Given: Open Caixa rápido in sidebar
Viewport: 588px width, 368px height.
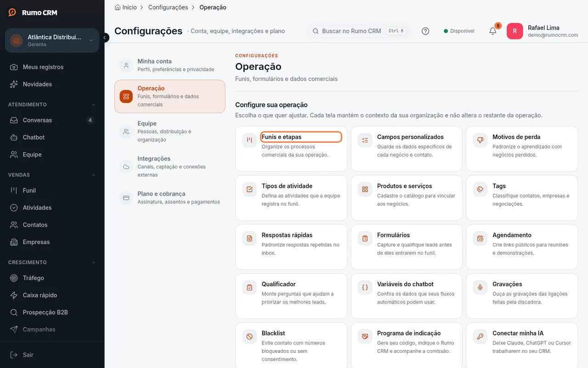Looking at the screenshot, I should [52, 295].
